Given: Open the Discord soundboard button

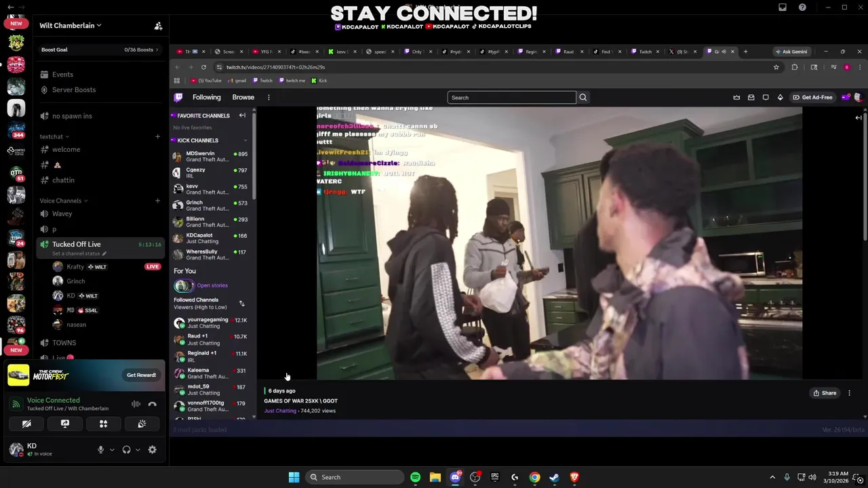Looking at the screenshot, I should click(x=142, y=424).
